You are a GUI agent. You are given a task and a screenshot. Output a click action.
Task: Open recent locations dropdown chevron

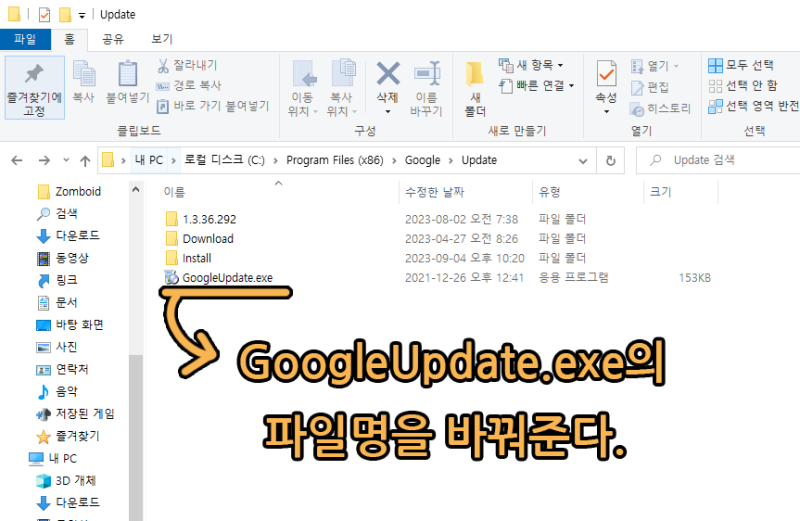click(66, 160)
